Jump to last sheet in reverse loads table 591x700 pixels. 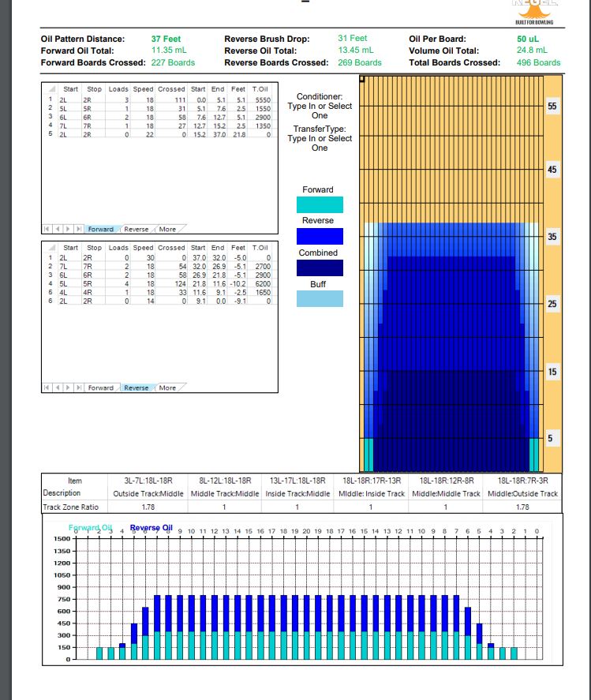click(x=79, y=387)
